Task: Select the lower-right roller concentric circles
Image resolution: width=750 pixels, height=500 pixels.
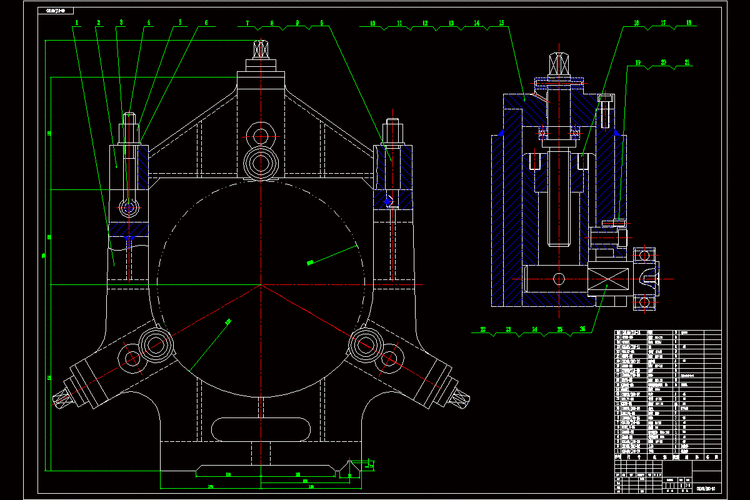Action: tap(362, 346)
